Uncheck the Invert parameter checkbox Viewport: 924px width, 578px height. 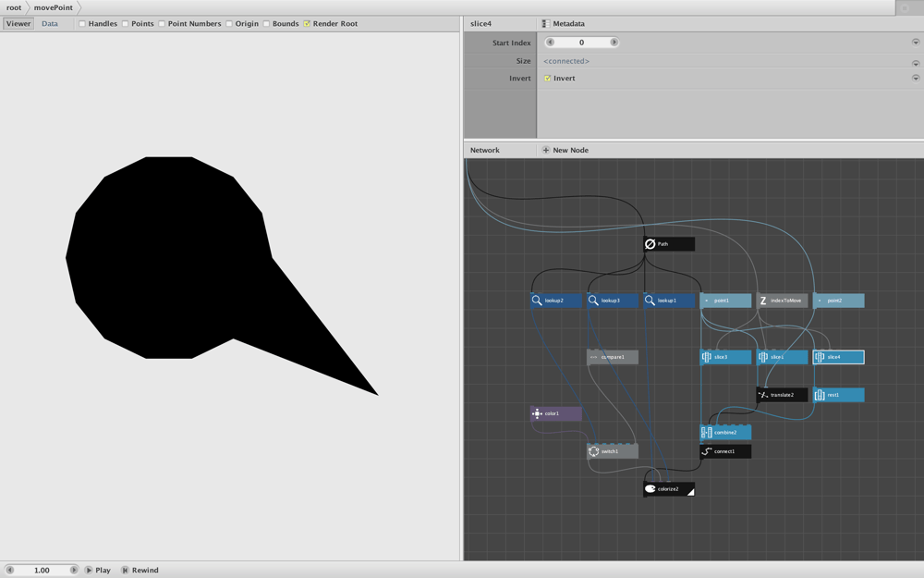click(547, 79)
